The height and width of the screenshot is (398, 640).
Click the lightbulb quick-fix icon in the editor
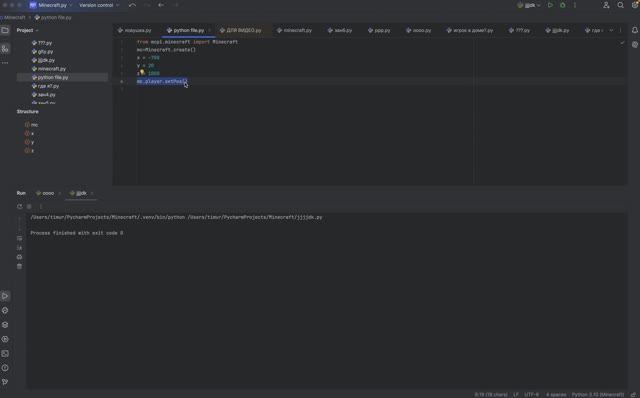tap(142, 72)
